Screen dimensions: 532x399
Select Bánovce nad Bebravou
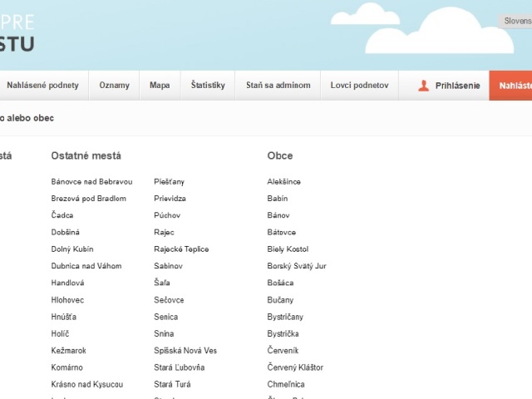point(91,182)
